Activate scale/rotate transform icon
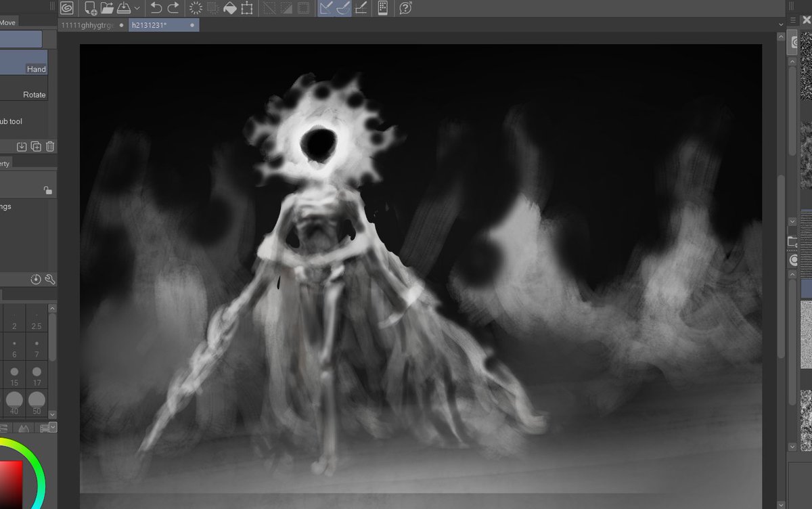The width and height of the screenshot is (812, 509). [x=247, y=8]
